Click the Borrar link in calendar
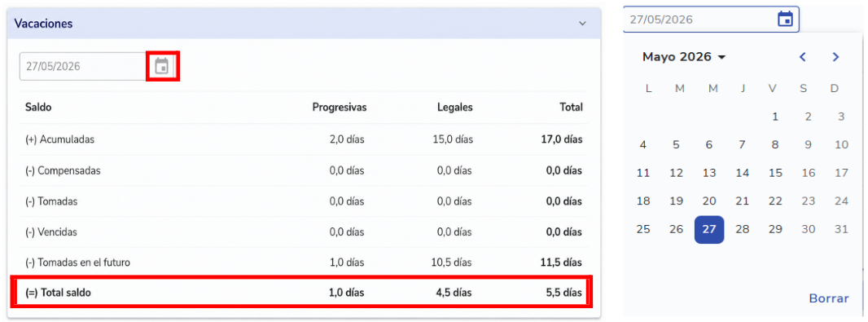The image size is (868, 322). [829, 298]
